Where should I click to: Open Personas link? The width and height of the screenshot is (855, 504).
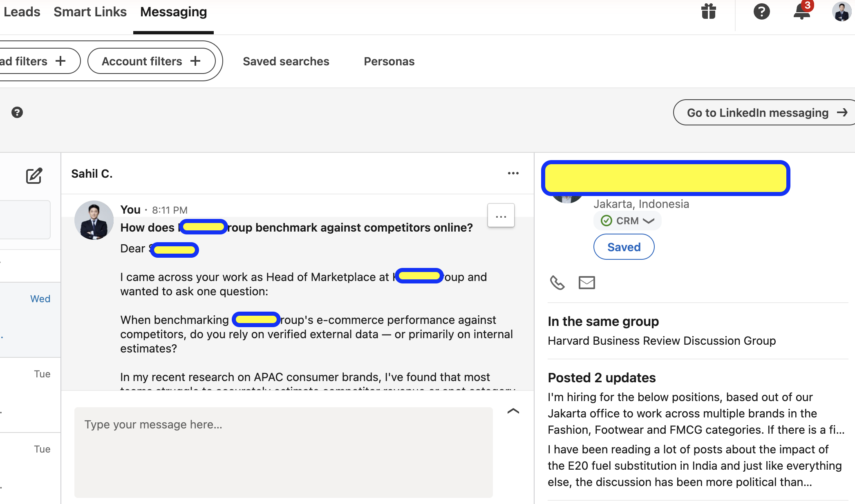[389, 61]
